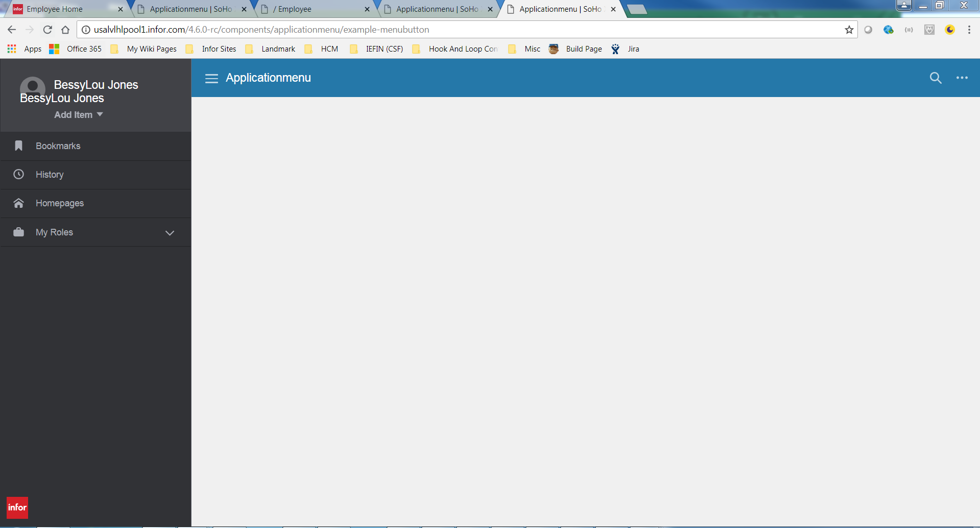980x528 pixels.
Task: Open the HCM bookmark folder
Action: pos(321,49)
